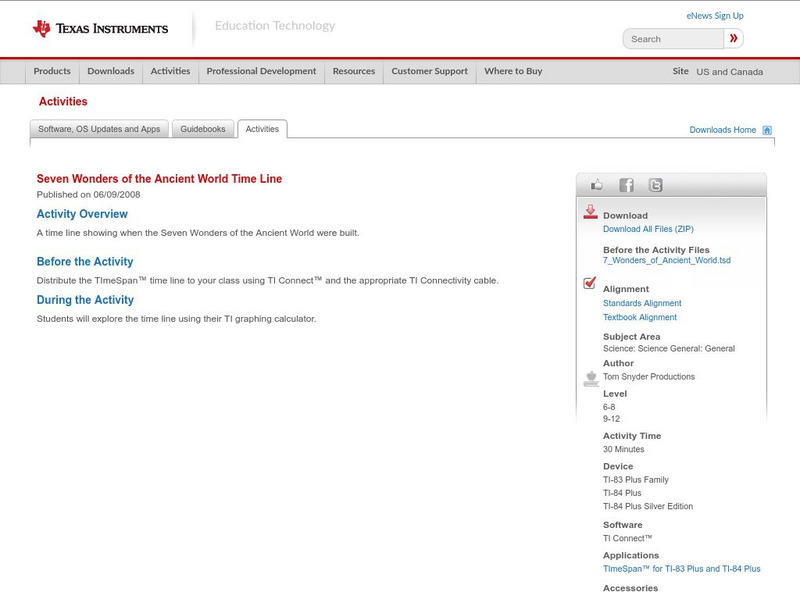Click the home icon beside Downloads Home
The width and height of the screenshot is (800, 592).
tap(767, 130)
